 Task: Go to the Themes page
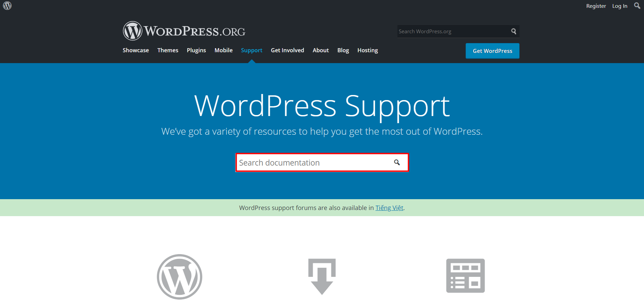click(x=168, y=50)
